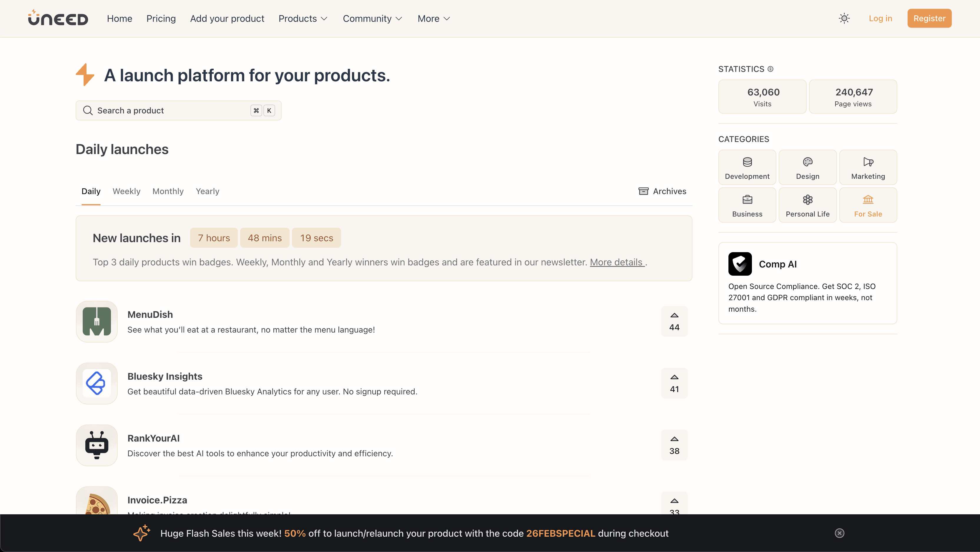The image size is (980, 552).
Task: Click the Uneed logo
Action: (x=58, y=18)
